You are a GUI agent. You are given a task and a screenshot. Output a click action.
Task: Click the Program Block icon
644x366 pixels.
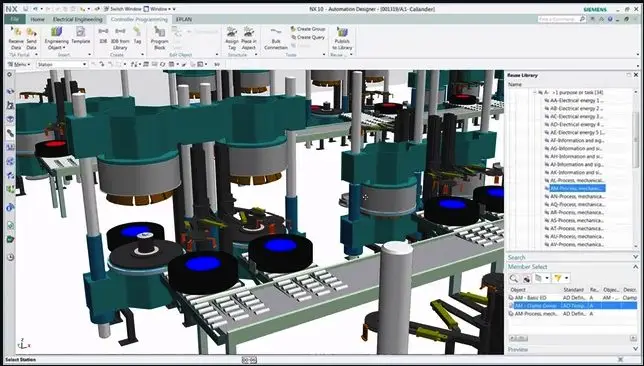[x=159, y=38]
